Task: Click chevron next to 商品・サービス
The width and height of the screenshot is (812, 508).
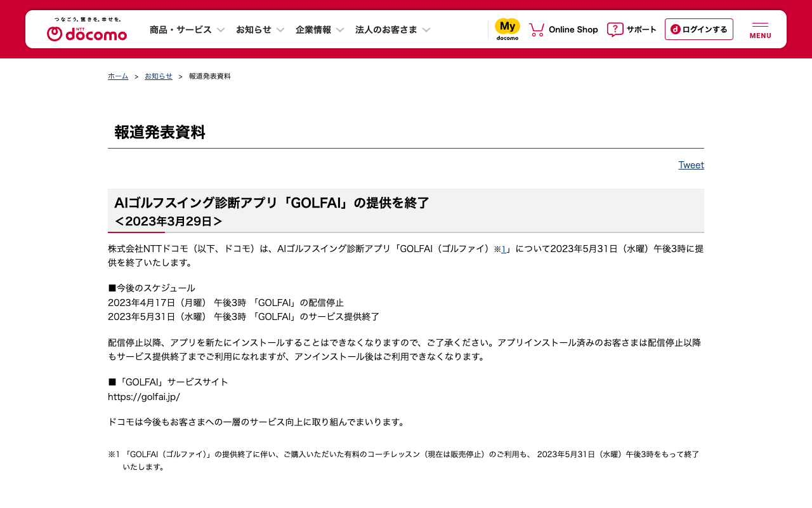Action: coord(221,30)
